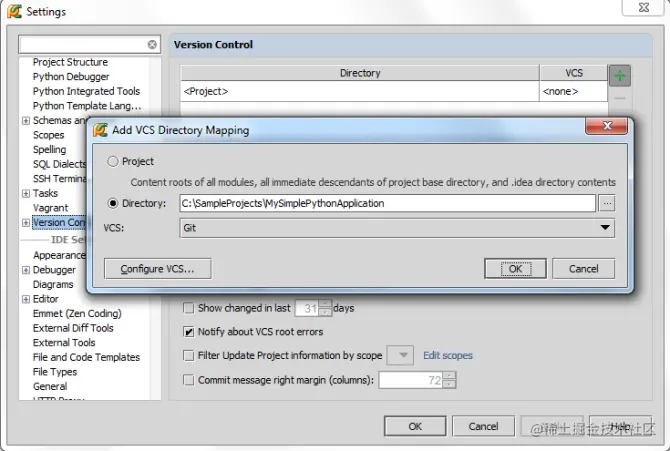This screenshot has width=670, height=451.
Task: Open the VCS Git dropdown
Action: click(397, 228)
